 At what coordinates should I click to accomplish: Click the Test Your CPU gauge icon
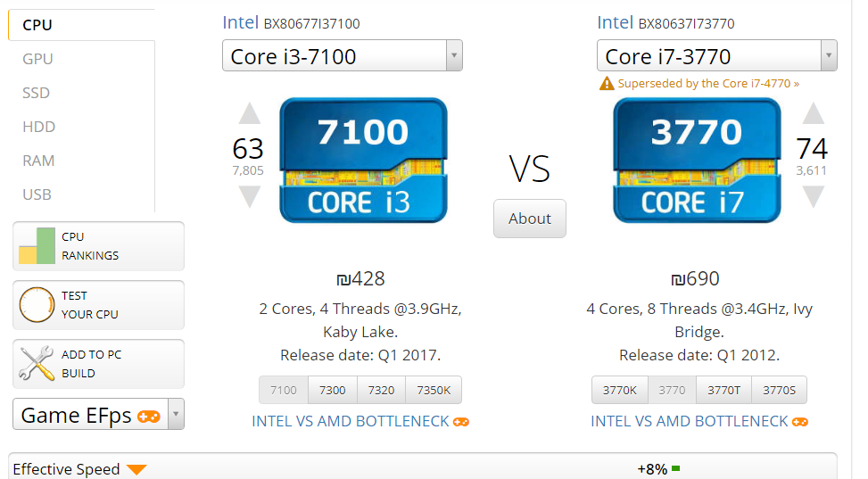coord(37,304)
